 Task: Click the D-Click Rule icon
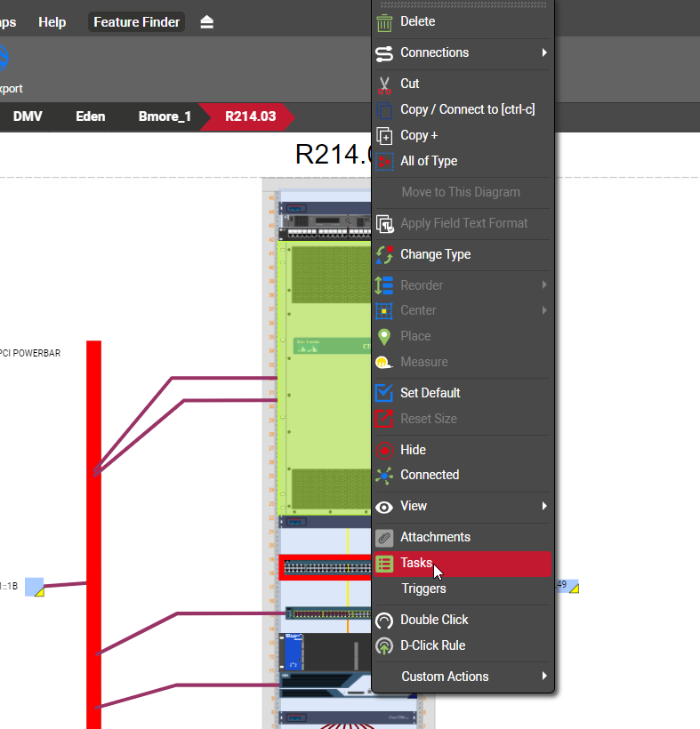click(x=384, y=645)
